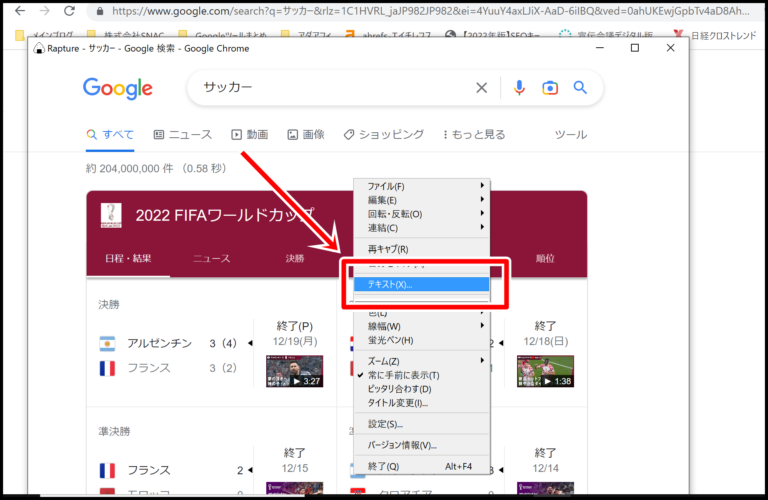Switch to ニュース search tab

pos(183,135)
